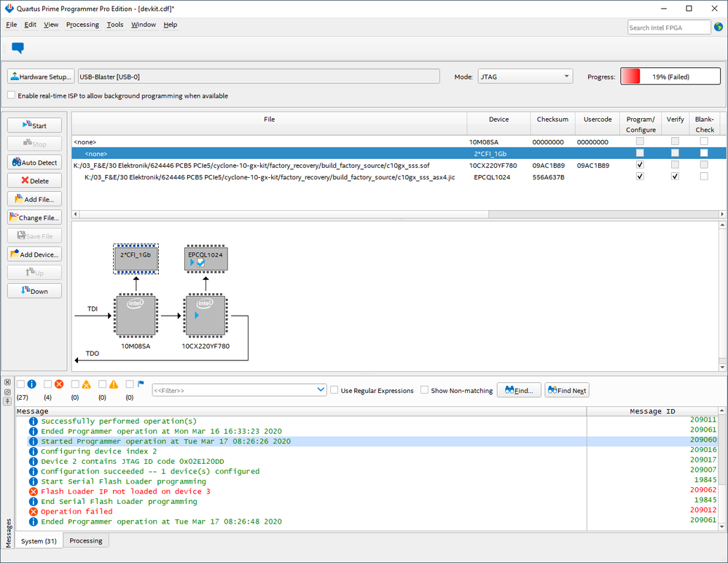Screen dimensions: 728x563
Task: Click the EPCQL1024 flash device block
Action: 205,259
